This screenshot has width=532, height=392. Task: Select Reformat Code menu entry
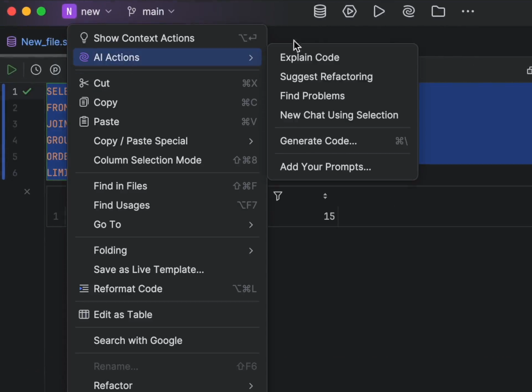pyautogui.click(x=128, y=289)
